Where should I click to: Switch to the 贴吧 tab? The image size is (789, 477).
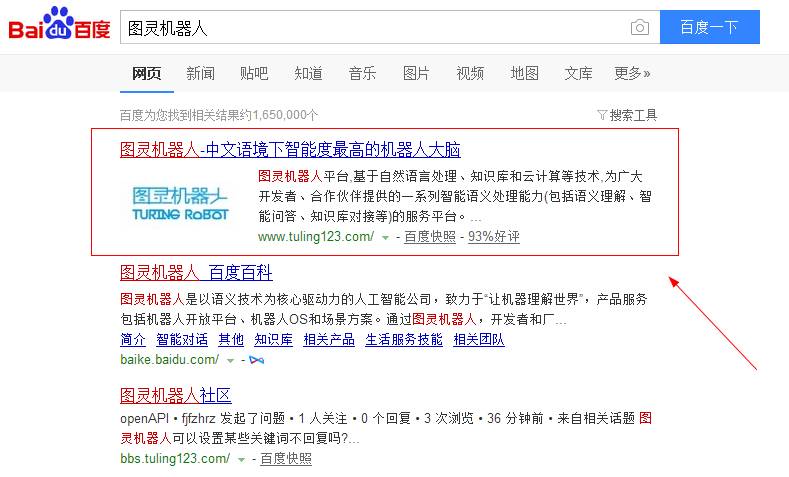pos(254,73)
